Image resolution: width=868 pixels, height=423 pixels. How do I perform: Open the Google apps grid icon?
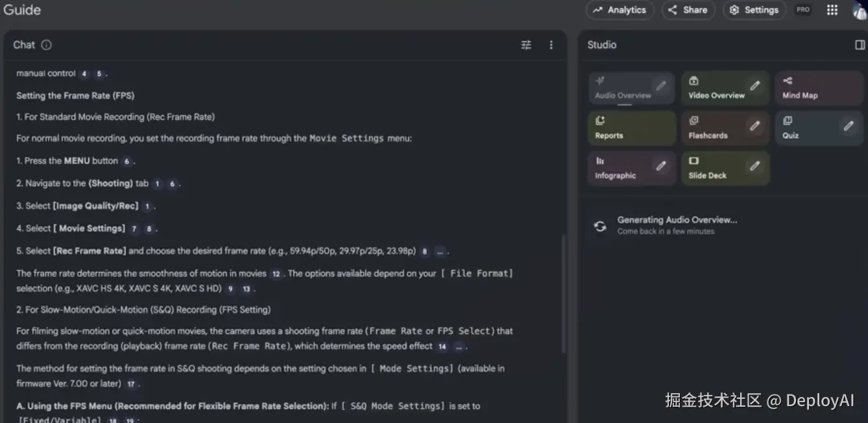tap(832, 10)
